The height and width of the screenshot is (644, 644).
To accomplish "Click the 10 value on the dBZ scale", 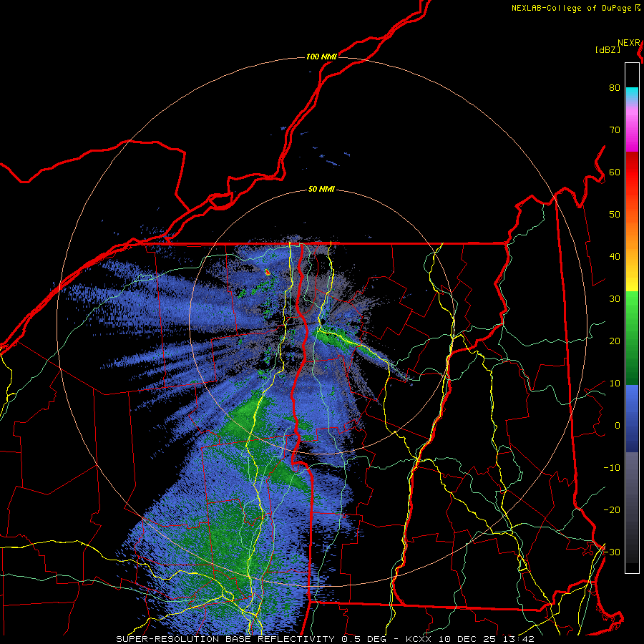I will click(x=615, y=384).
